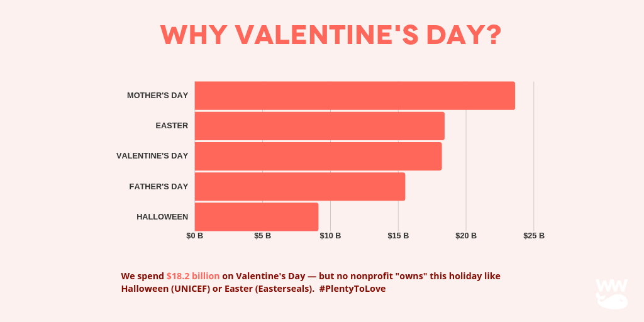This screenshot has width=644, height=322.
Task: Click the Valentine's Day bar
Action: 318,156
